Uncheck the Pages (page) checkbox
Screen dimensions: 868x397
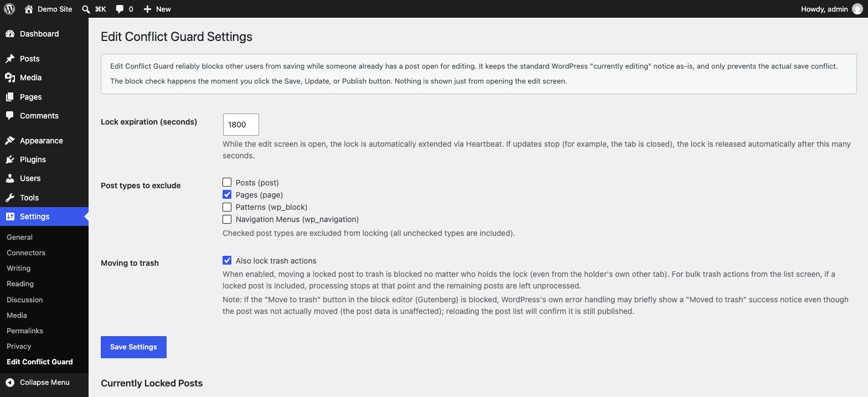click(227, 194)
